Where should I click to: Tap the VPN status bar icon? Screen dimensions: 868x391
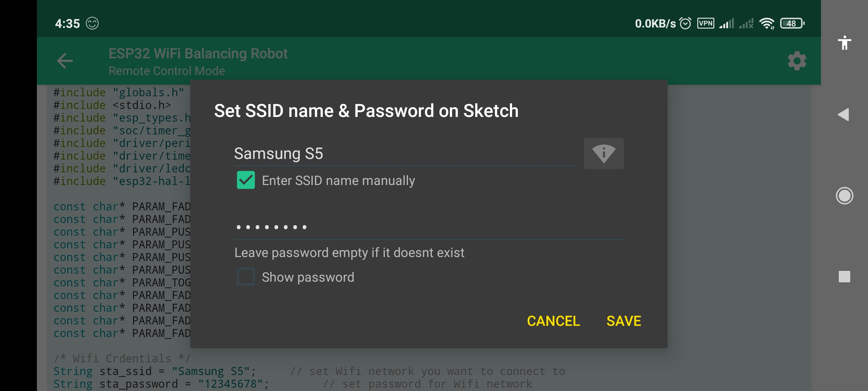pos(706,24)
